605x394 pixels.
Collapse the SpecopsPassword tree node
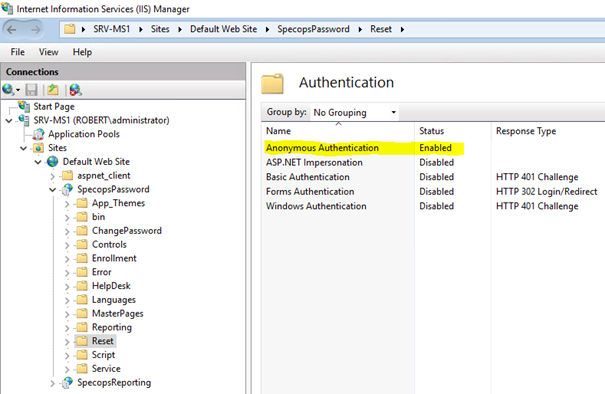[52, 189]
